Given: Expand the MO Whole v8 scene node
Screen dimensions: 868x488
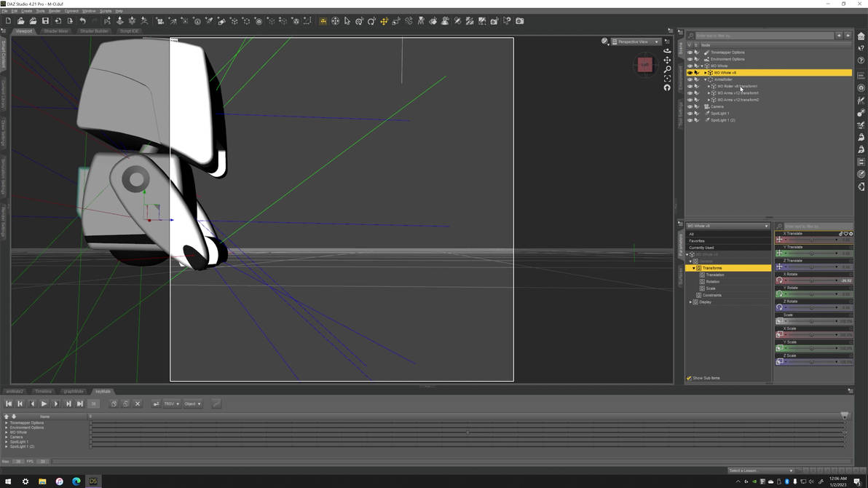Looking at the screenshot, I should pos(705,73).
